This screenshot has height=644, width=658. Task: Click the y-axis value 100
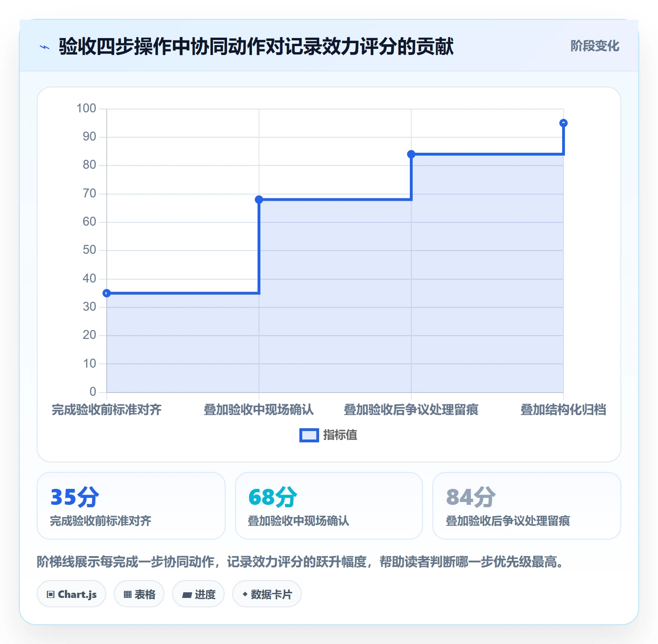point(86,109)
